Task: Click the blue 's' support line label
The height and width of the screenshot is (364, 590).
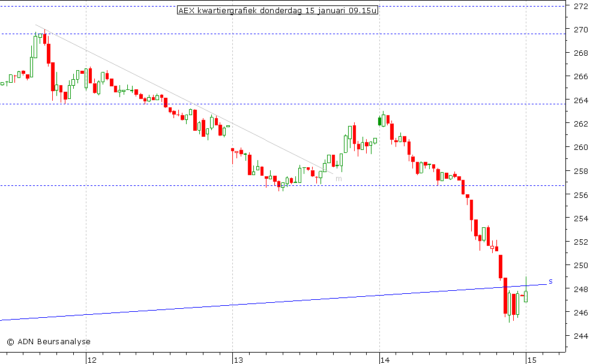Action: point(550,281)
